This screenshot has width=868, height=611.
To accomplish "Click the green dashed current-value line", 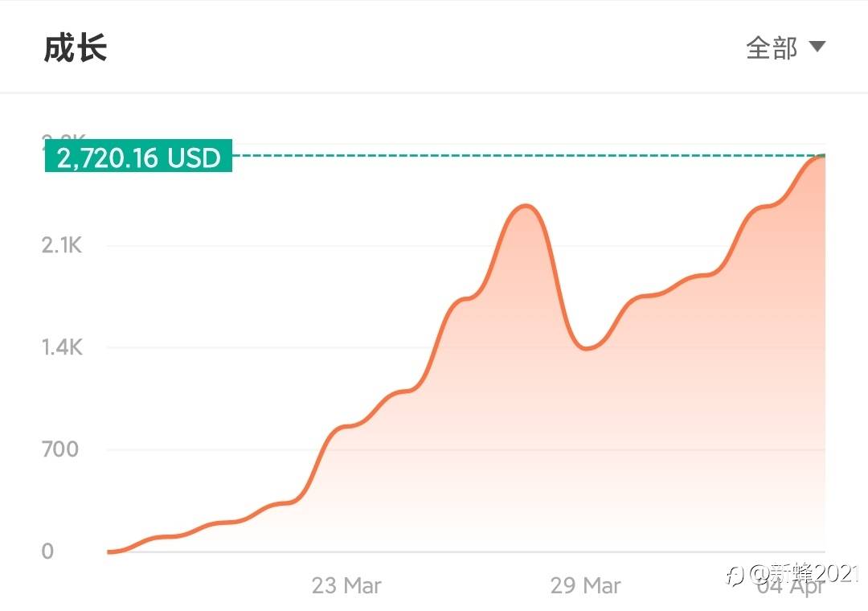I will tap(522, 155).
